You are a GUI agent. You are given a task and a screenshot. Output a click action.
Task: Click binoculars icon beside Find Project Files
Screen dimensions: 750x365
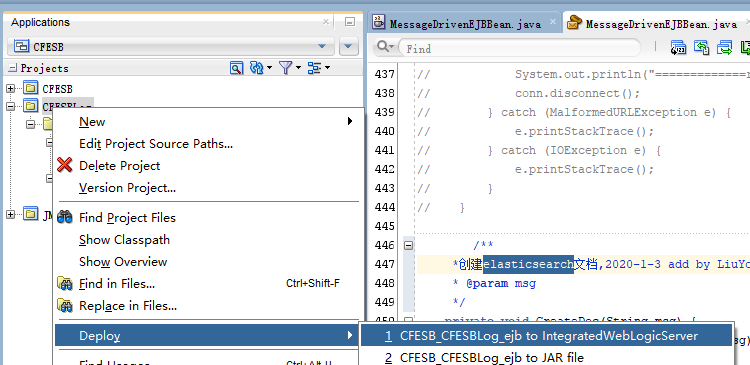(x=65, y=218)
